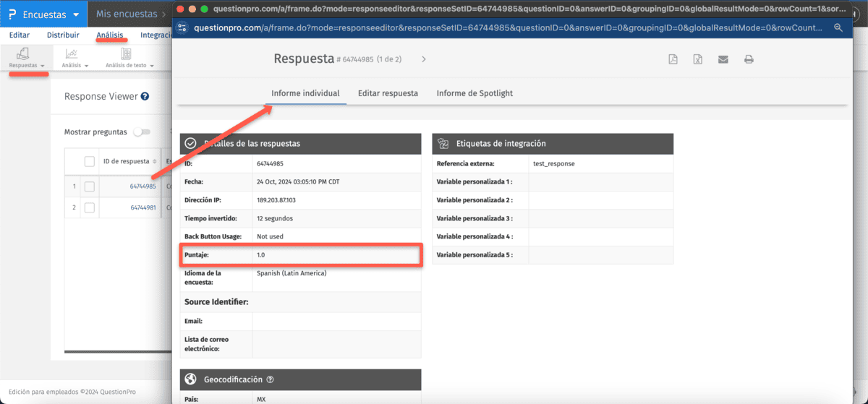Switch to the Editar respuesta tab

point(388,93)
